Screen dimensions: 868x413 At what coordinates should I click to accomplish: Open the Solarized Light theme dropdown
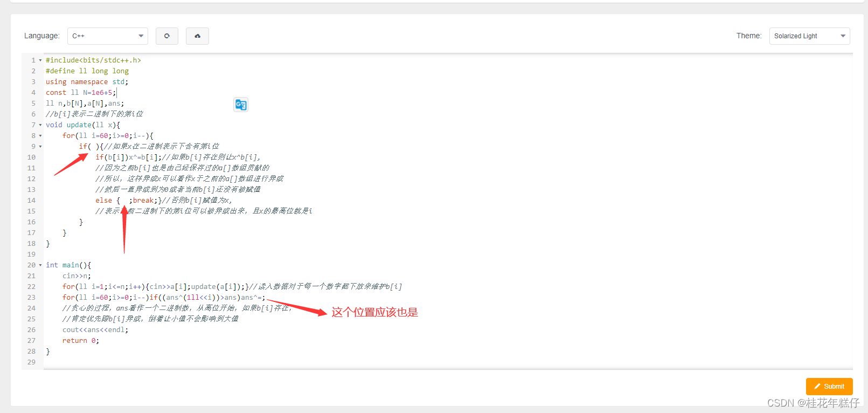809,36
